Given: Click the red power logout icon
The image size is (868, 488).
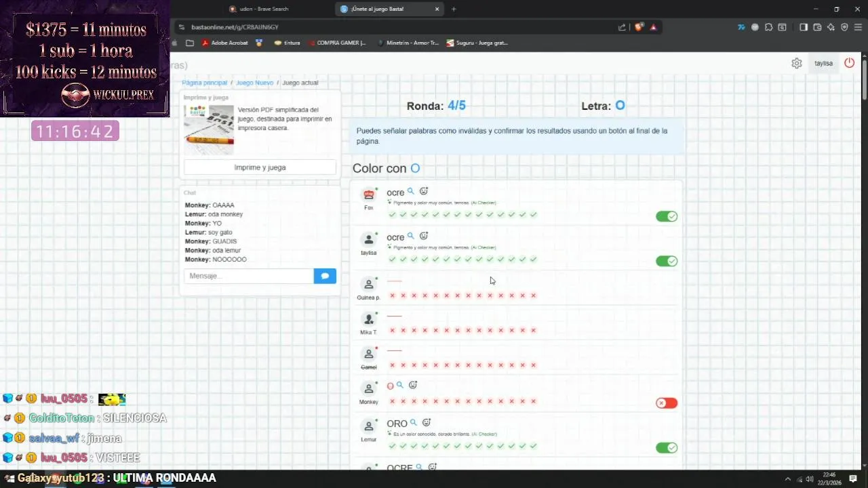Looking at the screenshot, I should 849,63.
